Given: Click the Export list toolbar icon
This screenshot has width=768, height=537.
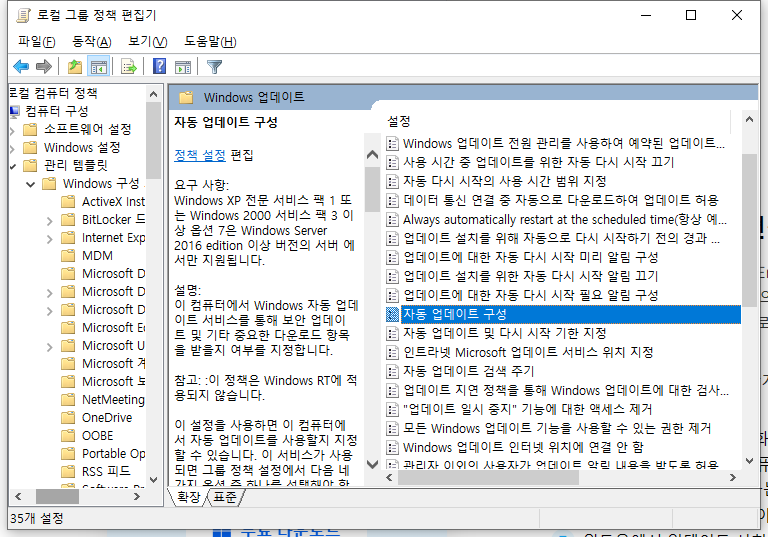Looking at the screenshot, I should [x=129, y=66].
